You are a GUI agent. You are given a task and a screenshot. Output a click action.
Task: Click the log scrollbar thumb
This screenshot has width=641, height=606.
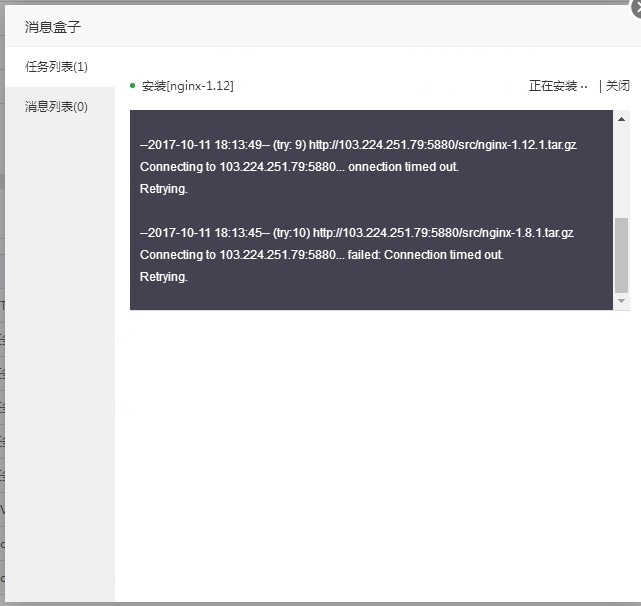pyautogui.click(x=621, y=255)
